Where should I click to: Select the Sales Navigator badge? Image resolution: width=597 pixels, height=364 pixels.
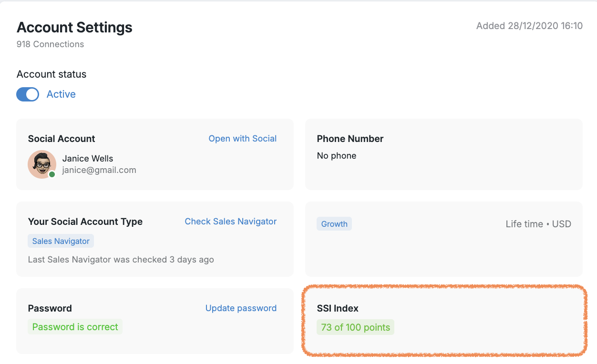pyautogui.click(x=61, y=241)
